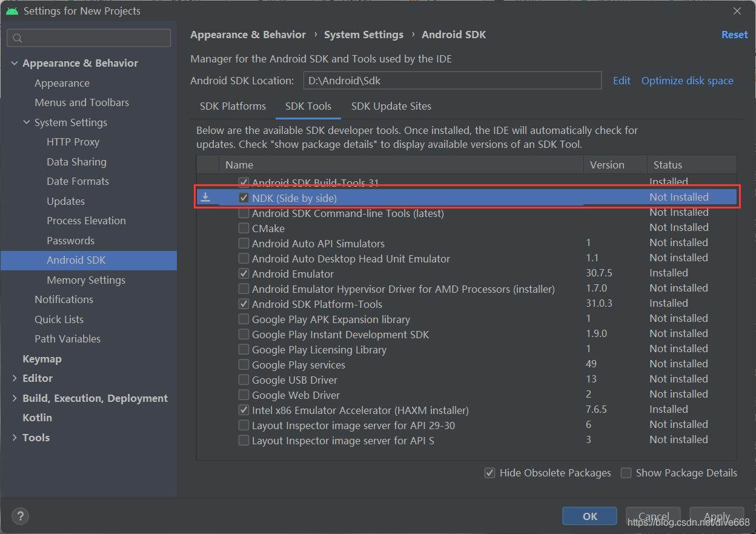This screenshot has width=756, height=534.
Task: Open Menus and Toolbars settings
Action: 82,102
